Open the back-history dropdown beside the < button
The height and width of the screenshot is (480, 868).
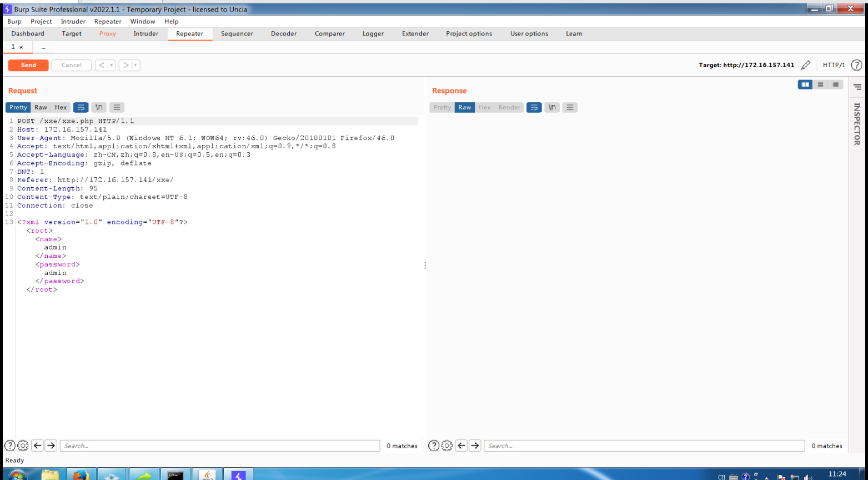pos(111,65)
